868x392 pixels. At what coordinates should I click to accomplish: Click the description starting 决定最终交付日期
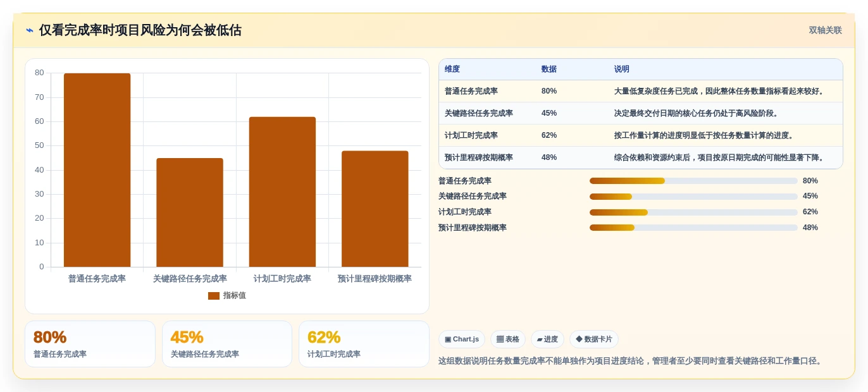pos(697,113)
